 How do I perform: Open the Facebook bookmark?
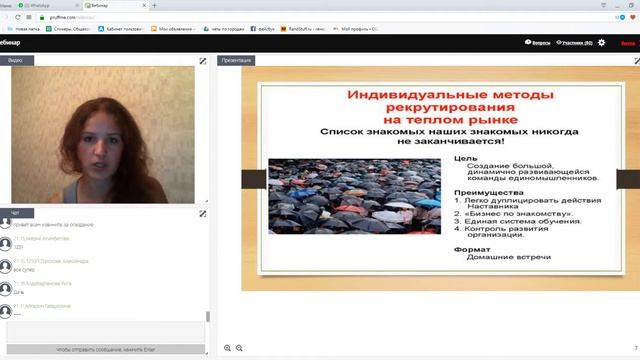tap(262, 29)
